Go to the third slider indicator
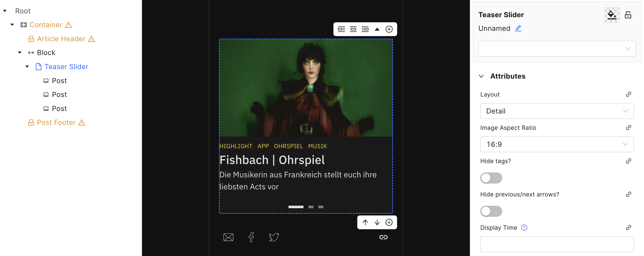The width and height of the screenshot is (644, 256). tap(321, 207)
